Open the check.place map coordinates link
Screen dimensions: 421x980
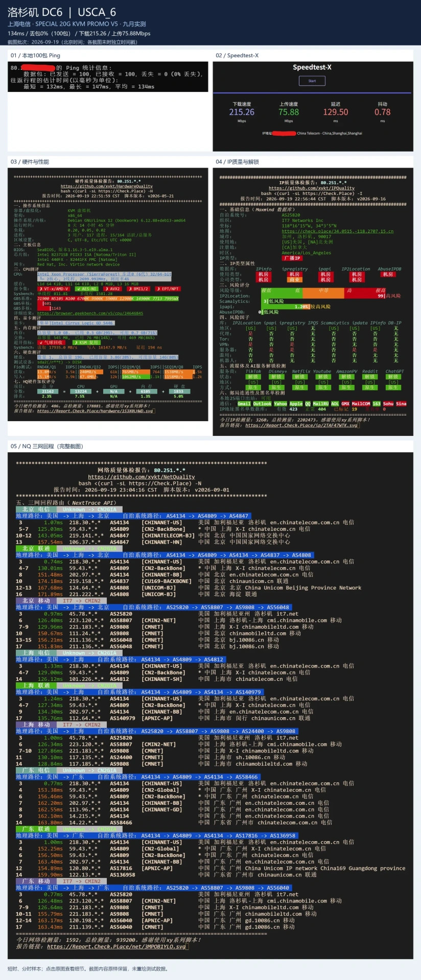337,231
